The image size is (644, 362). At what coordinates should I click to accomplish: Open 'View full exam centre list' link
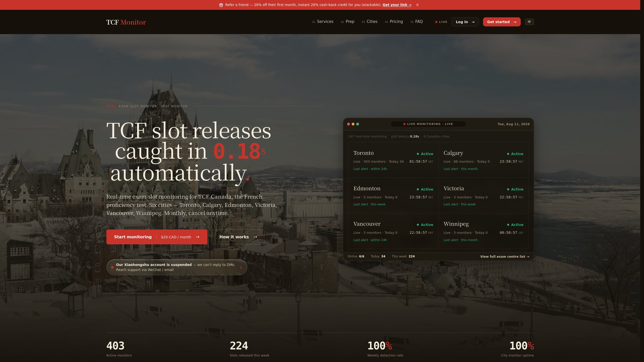click(505, 257)
